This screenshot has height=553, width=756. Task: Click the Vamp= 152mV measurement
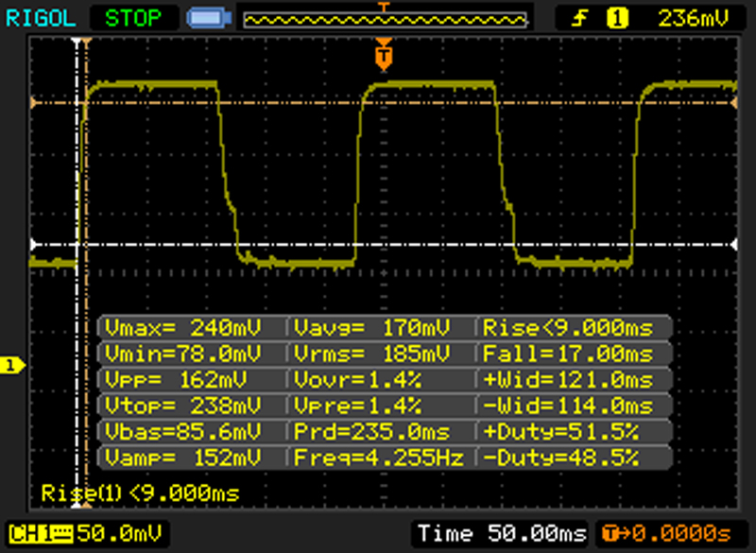click(182, 458)
